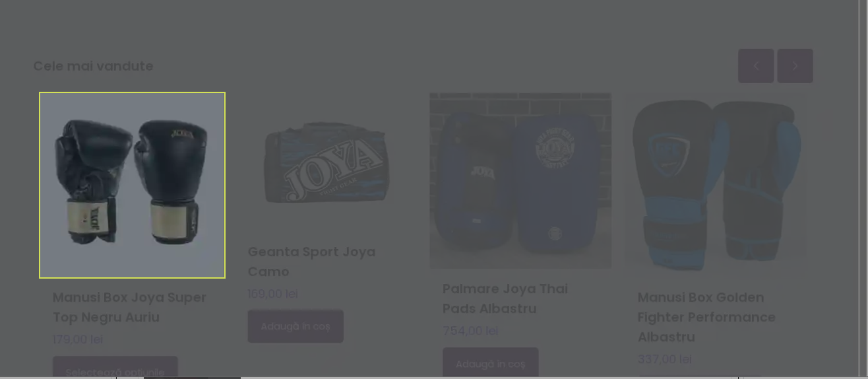Open the Palmare Joya Thai Pads Albastru title
The width and height of the screenshot is (868, 379).
(x=505, y=298)
